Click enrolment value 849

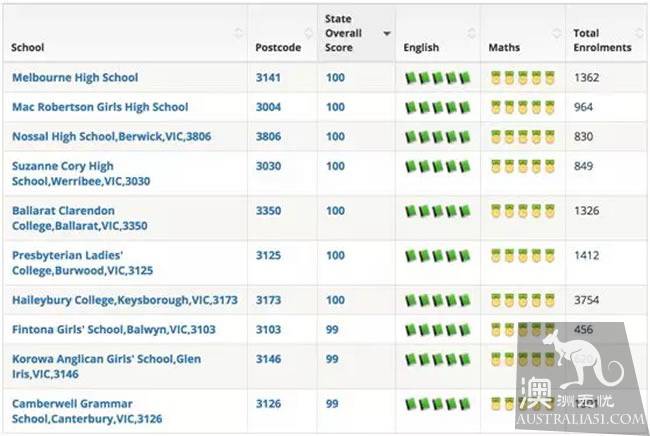click(x=583, y=166)
